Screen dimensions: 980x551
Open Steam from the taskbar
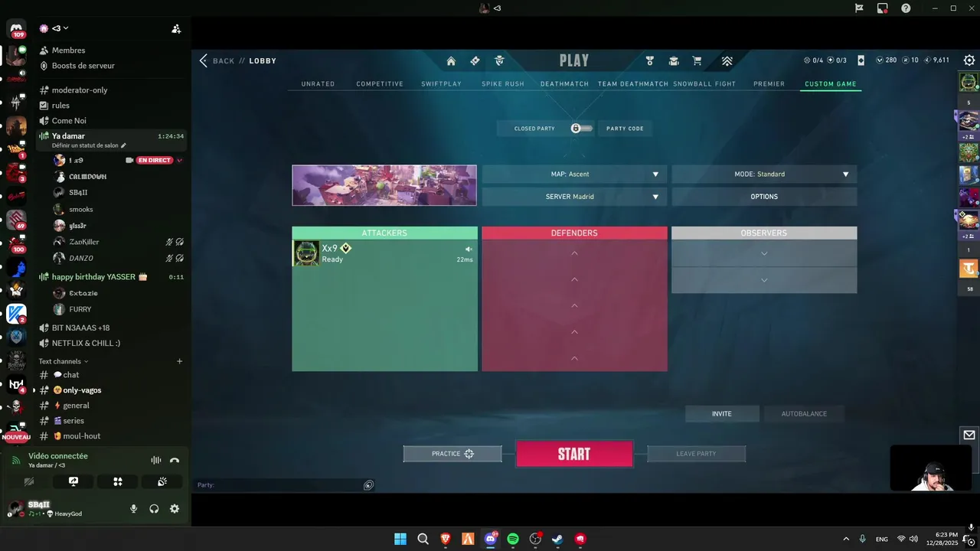(557, 539)
